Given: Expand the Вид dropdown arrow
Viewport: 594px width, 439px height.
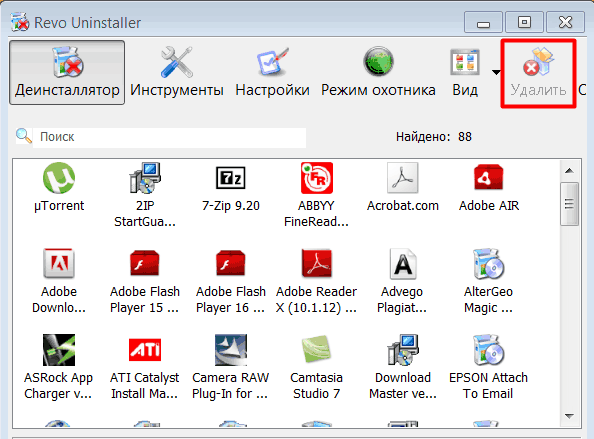Looking at the screenshot, I should click(496, 72).
